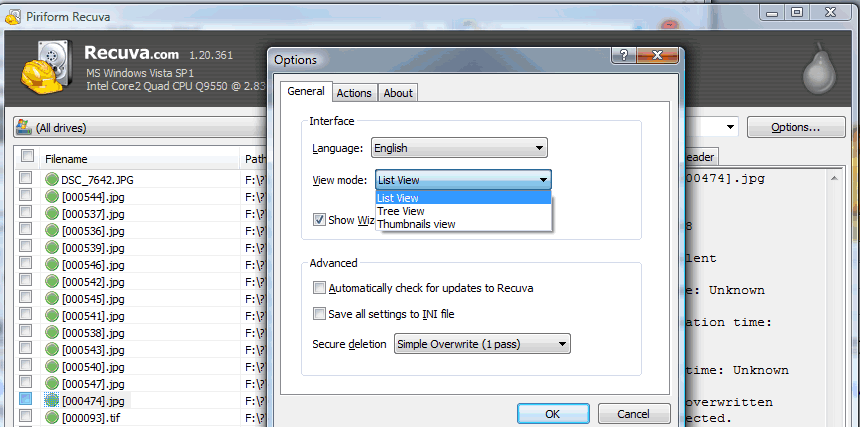Select the file name [000540].jpg
This screenshot has height=427, width=860.
(93, 367)
